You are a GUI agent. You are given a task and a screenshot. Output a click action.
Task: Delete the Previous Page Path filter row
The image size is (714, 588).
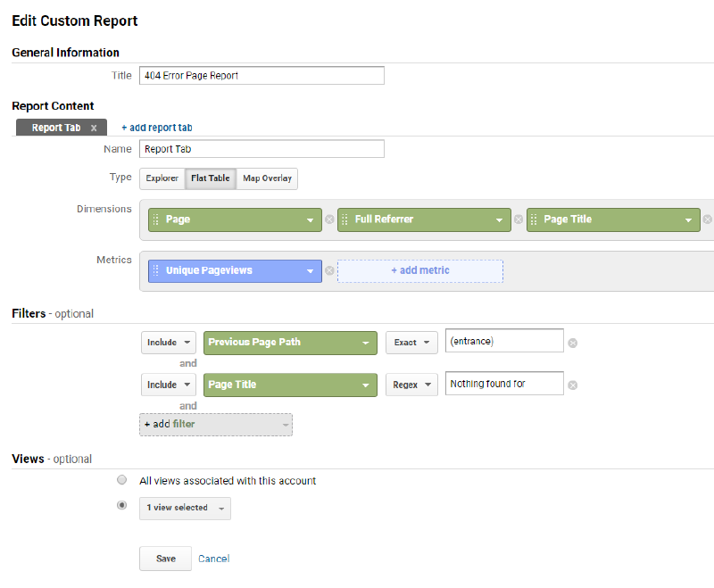(x=573, y=344)
